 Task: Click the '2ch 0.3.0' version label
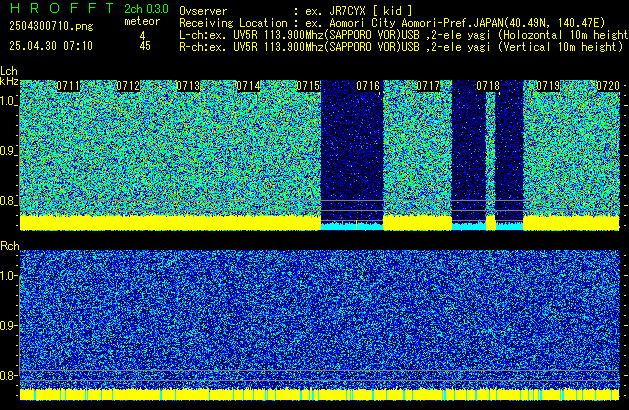coord(146,9)
